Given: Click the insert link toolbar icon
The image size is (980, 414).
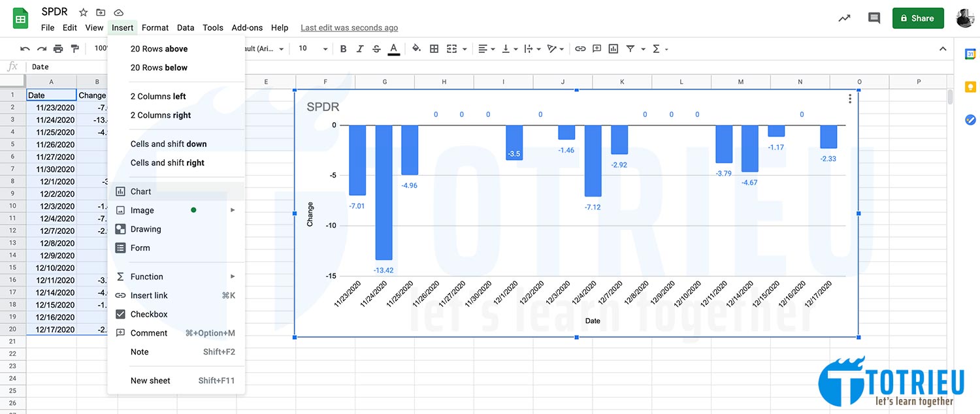Looking at the screenshot, I should tap(580, 49).
